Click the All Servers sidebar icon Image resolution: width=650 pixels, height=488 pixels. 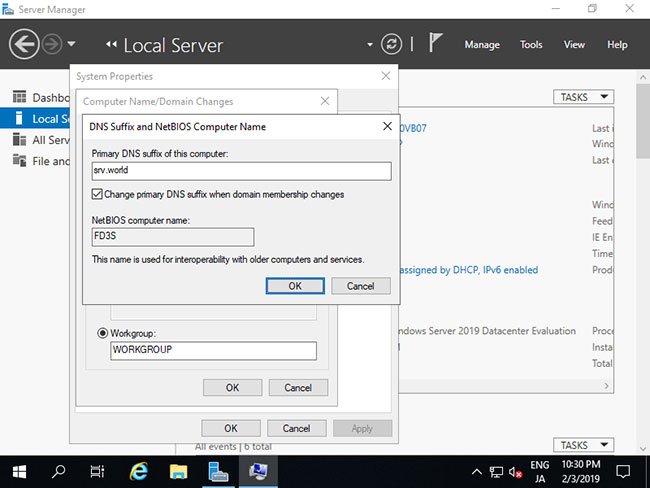(19, 139)
